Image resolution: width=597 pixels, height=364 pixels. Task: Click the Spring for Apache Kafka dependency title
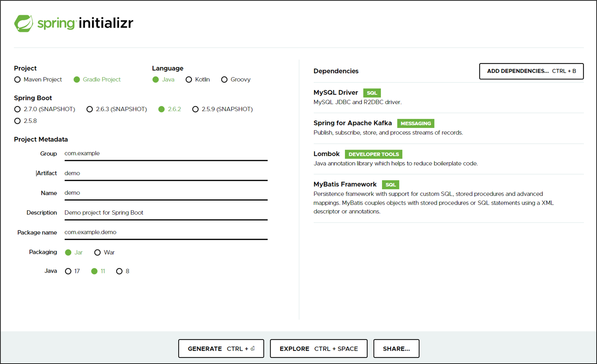coord(353,123)
